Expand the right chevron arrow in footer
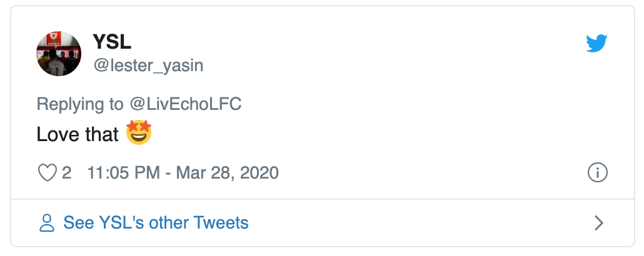This screenshot has width=644, height=256. pyautogui.click(x=598, y=223)
